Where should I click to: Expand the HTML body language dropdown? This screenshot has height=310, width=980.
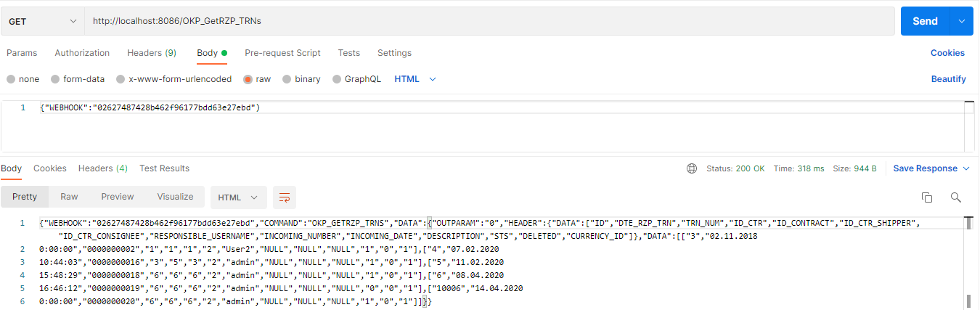click(x=415, y=79)
